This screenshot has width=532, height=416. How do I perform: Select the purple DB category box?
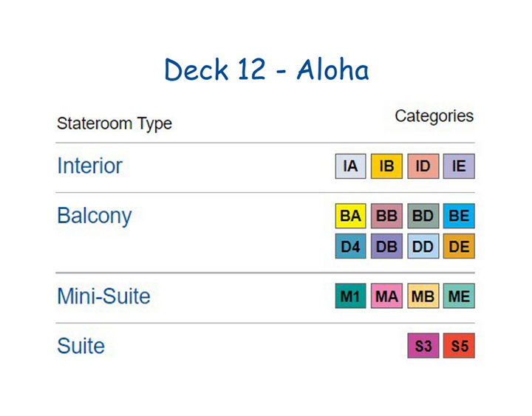point(386,246)
